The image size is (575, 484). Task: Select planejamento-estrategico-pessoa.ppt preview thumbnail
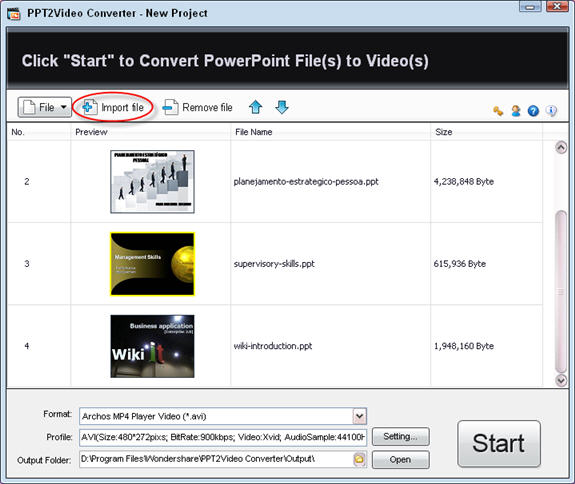point(152,182)
